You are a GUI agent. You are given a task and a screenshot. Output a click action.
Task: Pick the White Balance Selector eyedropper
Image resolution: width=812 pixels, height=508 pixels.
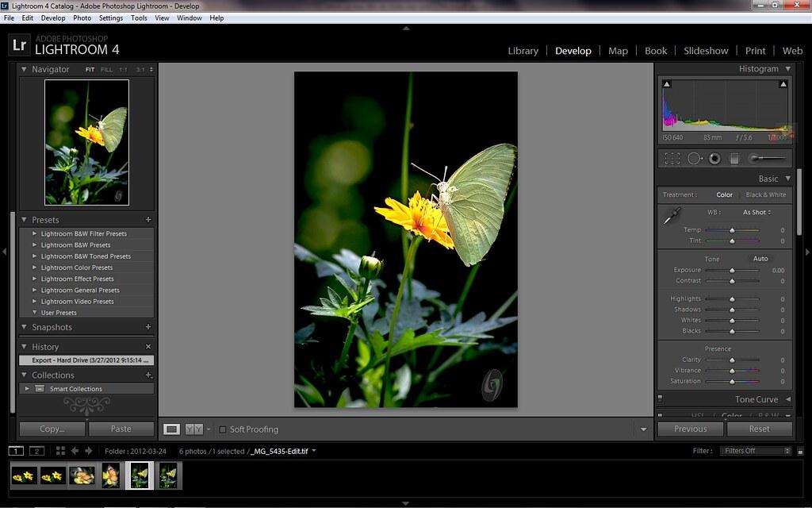point(672,216)
